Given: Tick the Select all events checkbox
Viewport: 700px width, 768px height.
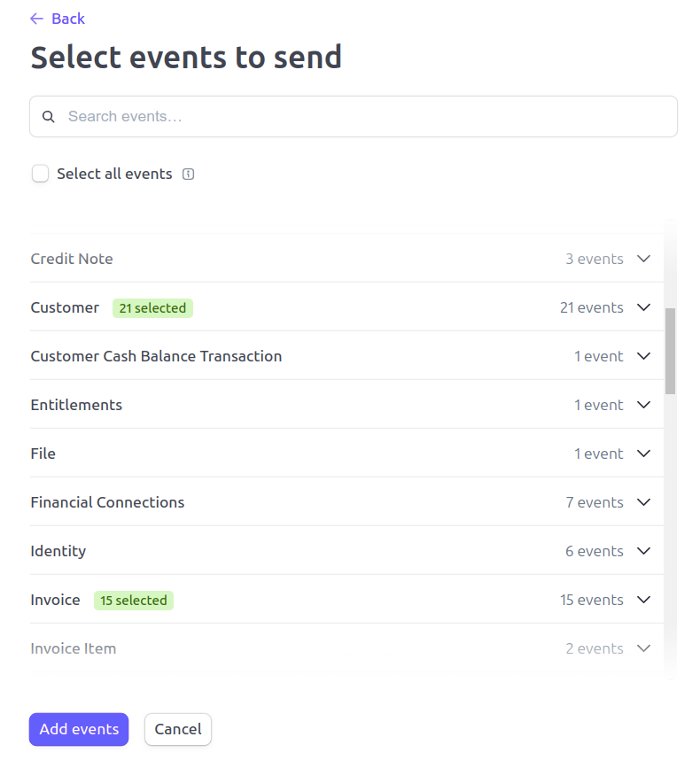Looking at the screenshot, I should tap(40, 174).
